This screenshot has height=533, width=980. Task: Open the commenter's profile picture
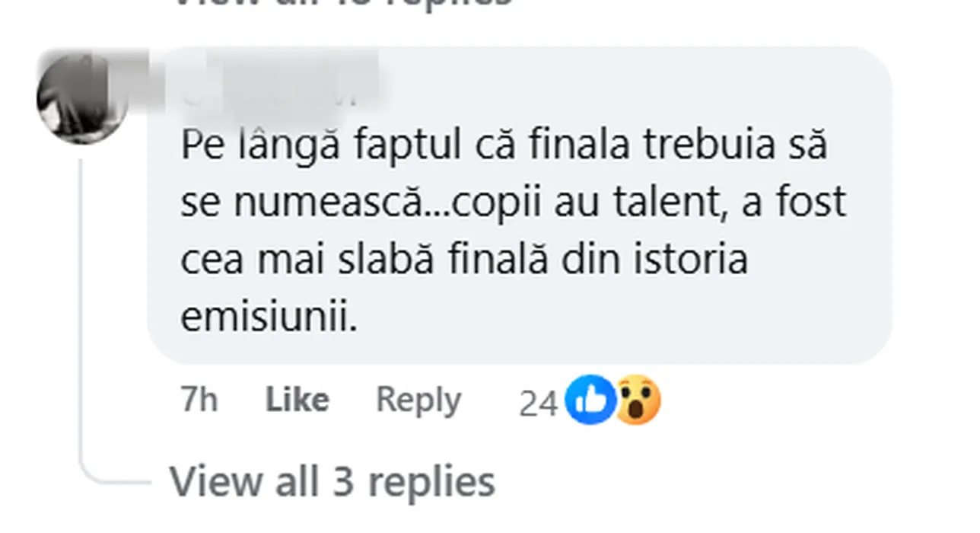(82, 99)
